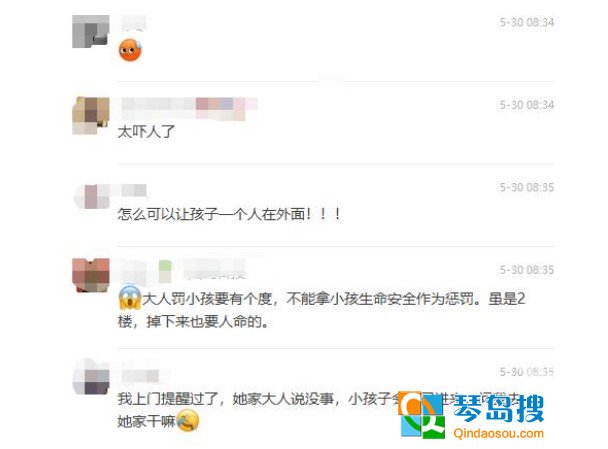The height and width of the screenshot is (449, 608).
Task: Click the Qindaosou logo icon
Action: click(x=422, y=415)
